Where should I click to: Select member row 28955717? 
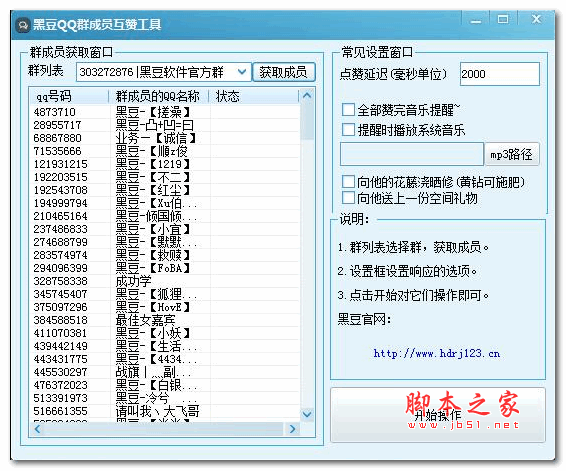tap(165, 125)
